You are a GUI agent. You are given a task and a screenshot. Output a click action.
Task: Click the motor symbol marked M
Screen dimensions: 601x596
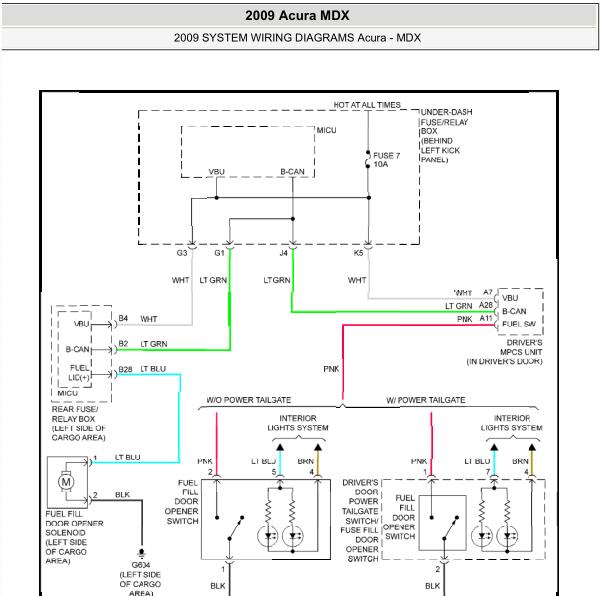click(66, 481)
